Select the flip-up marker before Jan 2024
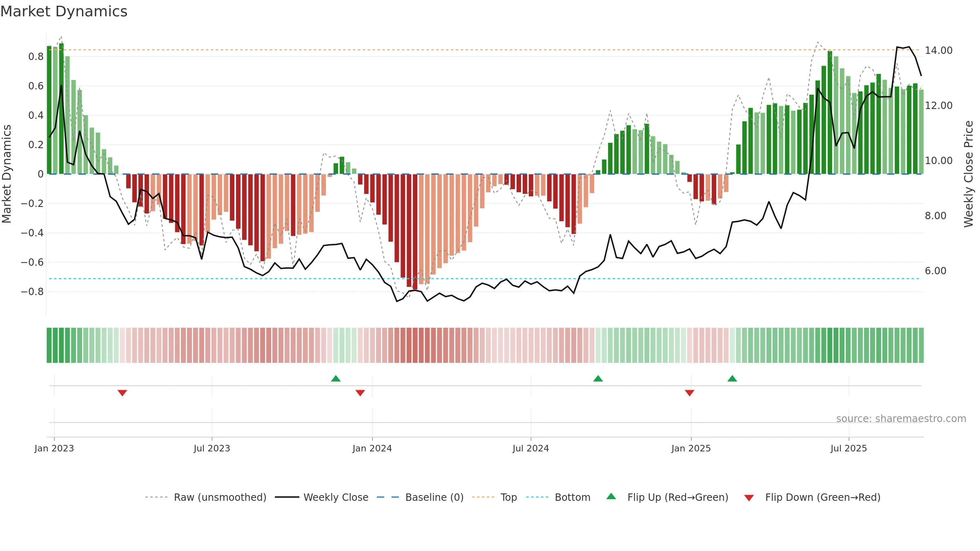 point(336,378)
